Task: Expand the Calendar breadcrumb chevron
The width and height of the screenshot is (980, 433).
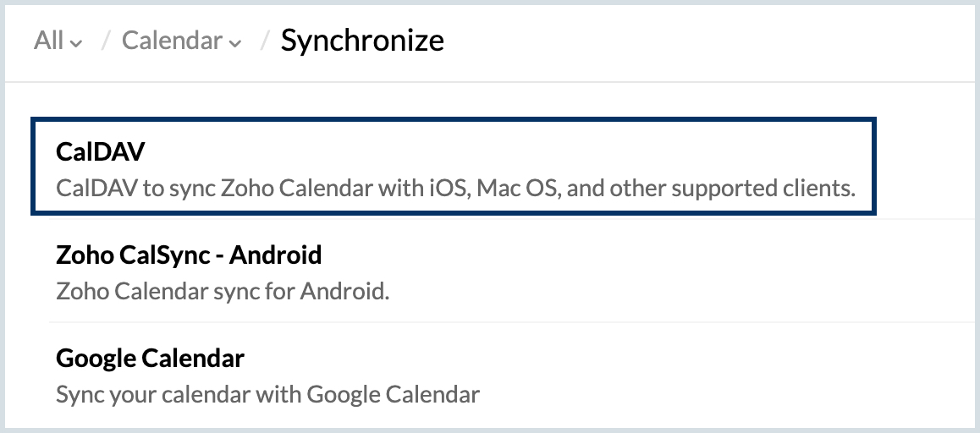Action: tap(235, 44)
